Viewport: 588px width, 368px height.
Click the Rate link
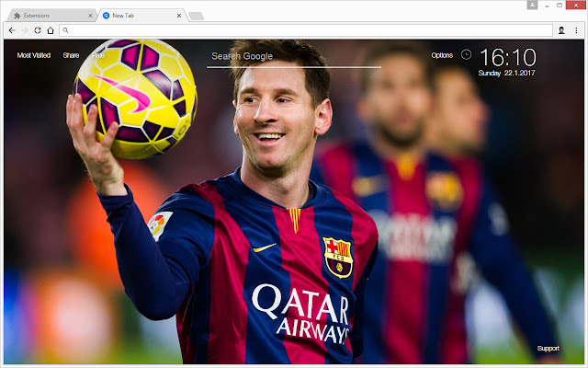pos(98,55)
